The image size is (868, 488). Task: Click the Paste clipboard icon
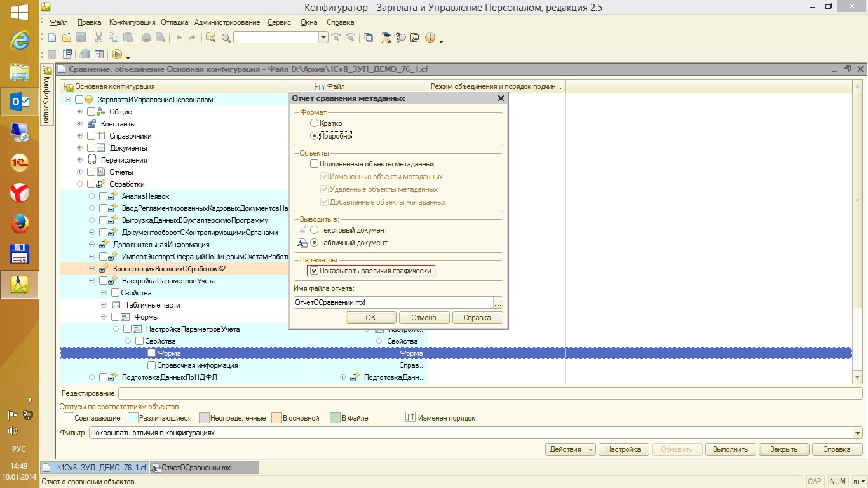tap(128, 38)
